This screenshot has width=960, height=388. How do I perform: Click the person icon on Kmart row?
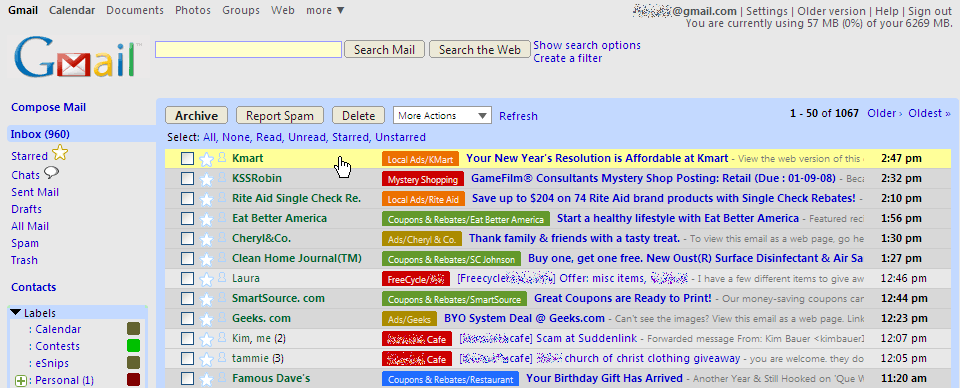(222, 158)
